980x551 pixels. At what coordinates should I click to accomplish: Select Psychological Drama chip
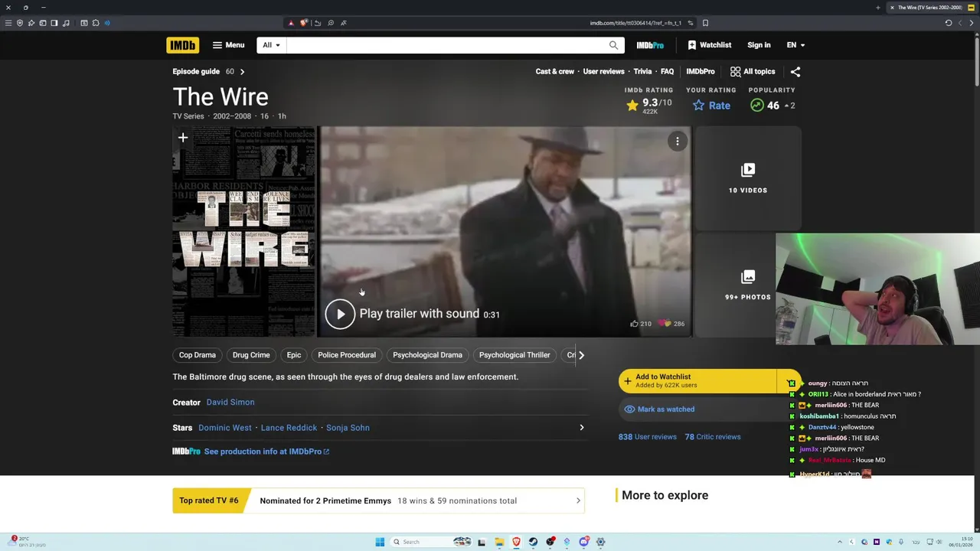[427, 355]
